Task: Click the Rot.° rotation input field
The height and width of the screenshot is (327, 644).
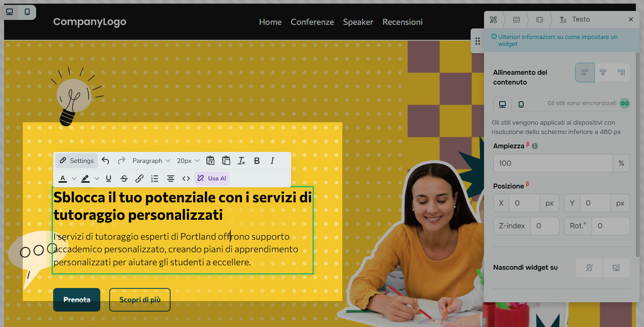Action: click(611, 226)
